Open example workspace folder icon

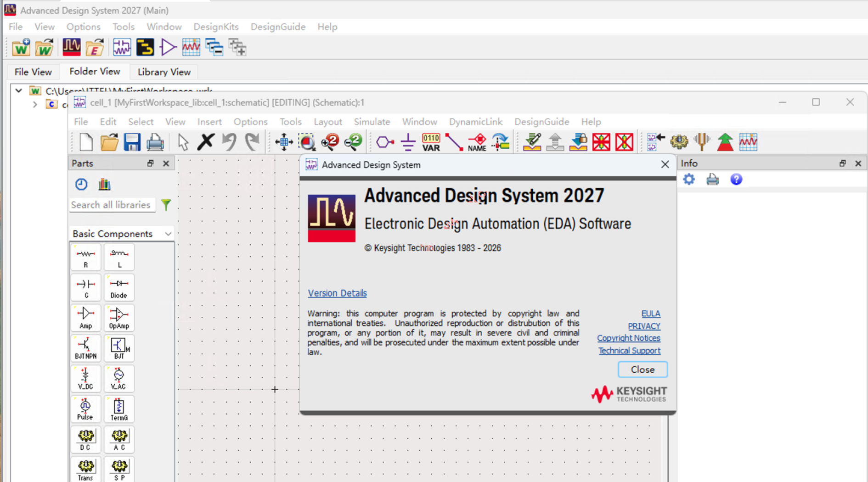point(95,47)
